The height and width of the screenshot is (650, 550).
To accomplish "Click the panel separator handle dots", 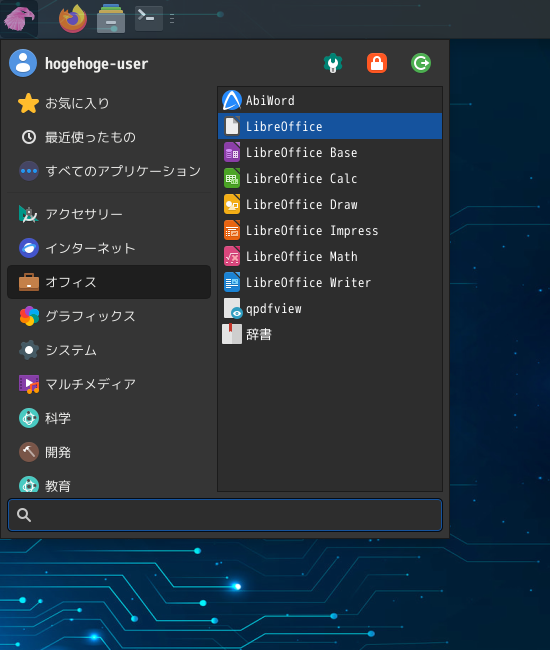I will tap(172, 19).
